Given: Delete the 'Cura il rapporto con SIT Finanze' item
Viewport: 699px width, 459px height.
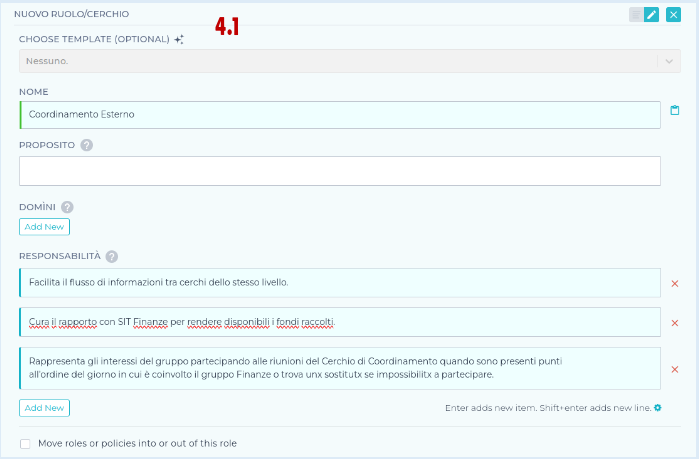Looking at the screenshot, I should point(674,323).
